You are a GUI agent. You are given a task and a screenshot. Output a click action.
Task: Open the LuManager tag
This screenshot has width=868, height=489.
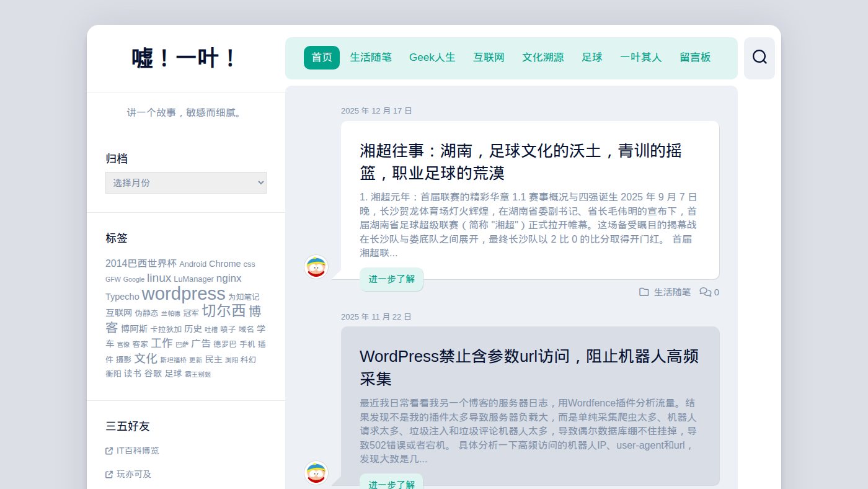pyautogui.click(x=193, y=279)
